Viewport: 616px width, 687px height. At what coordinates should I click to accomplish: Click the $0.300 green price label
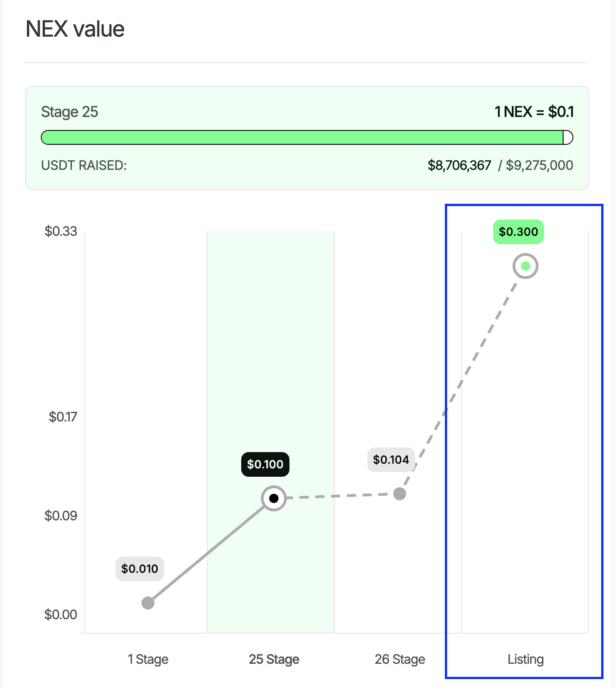pyautogui.click(x=518, y=232)
